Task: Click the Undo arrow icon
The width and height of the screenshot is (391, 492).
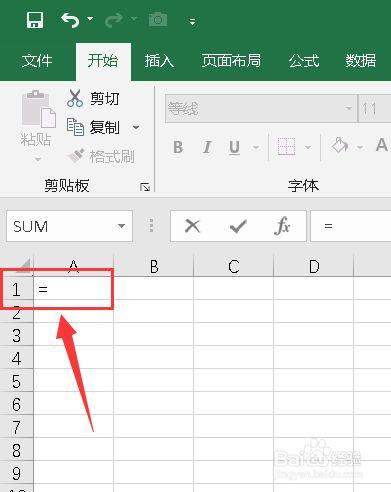Action: (x=70, y=20)
